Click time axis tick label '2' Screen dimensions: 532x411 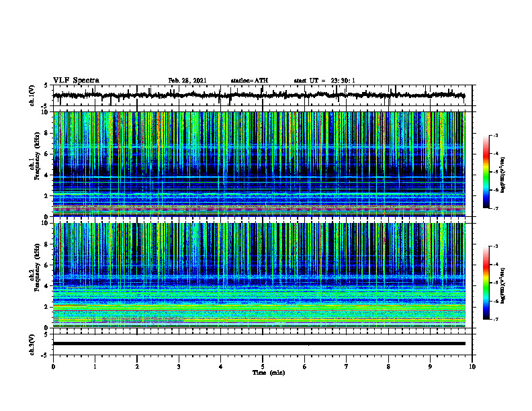point(137,367)
